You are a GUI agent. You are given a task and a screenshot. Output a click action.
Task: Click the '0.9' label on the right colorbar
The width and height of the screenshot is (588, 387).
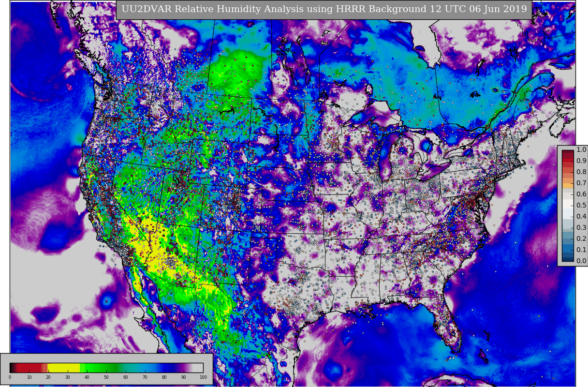581,161
